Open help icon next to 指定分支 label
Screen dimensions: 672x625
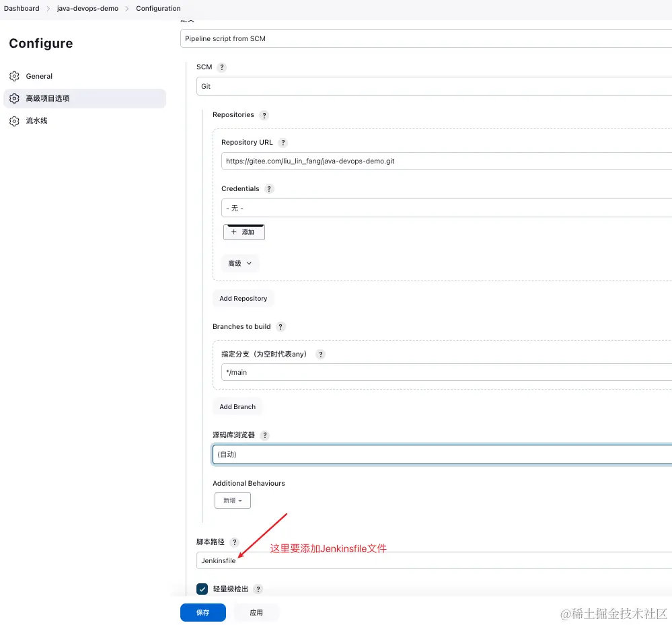coord(321,355)
